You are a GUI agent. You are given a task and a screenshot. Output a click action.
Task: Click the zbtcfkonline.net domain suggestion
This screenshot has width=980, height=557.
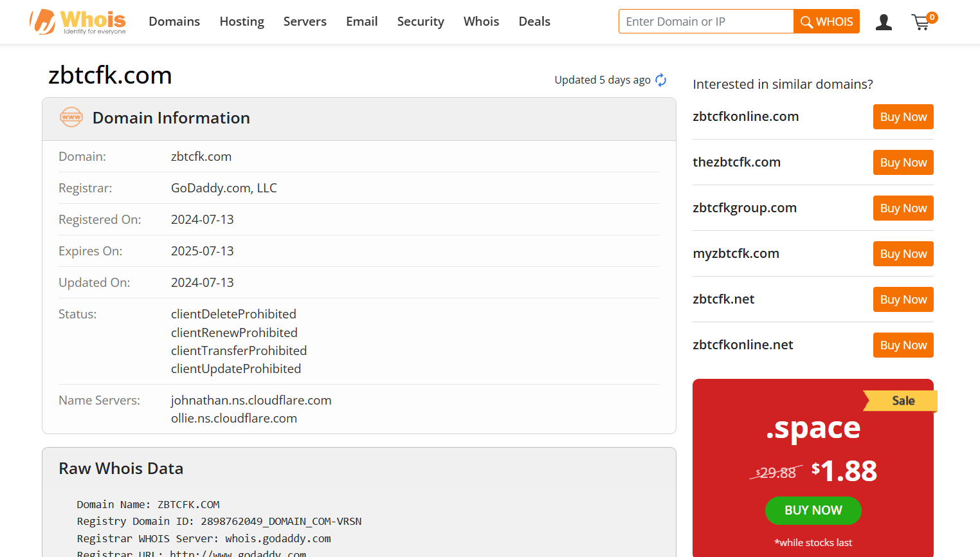tap(743, 345)
